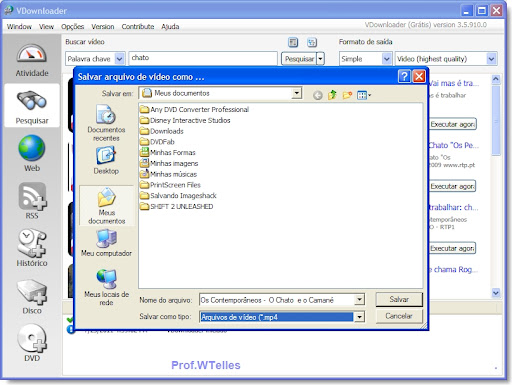The height and width of the screenshot is (385, 512).
Task: Open the Histórico clock section
Action: (x=32, y=247)
